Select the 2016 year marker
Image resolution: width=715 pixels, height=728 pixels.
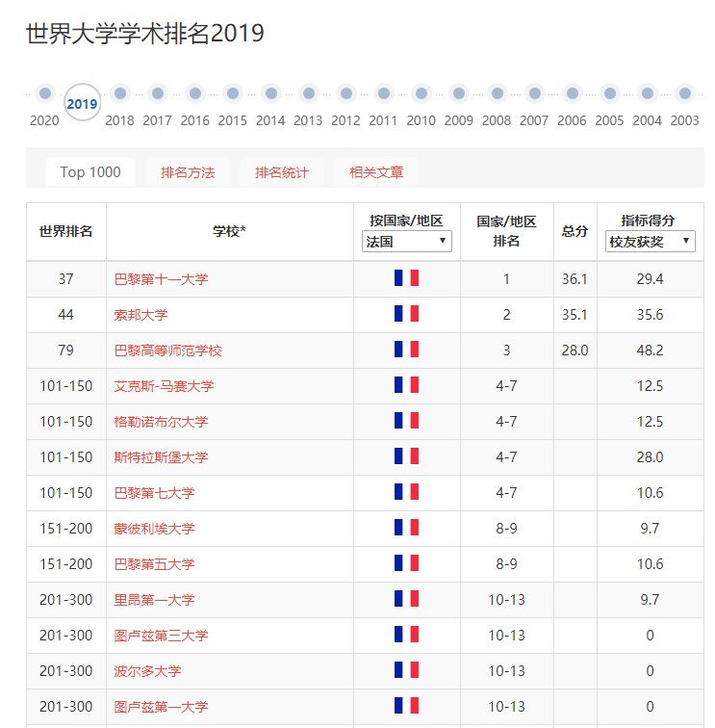195,93
